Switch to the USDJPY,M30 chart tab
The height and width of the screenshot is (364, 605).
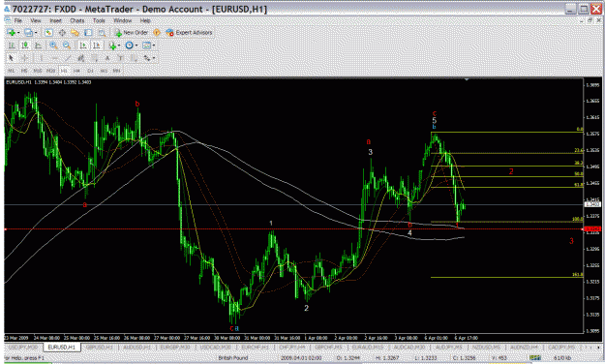point(24,348)
